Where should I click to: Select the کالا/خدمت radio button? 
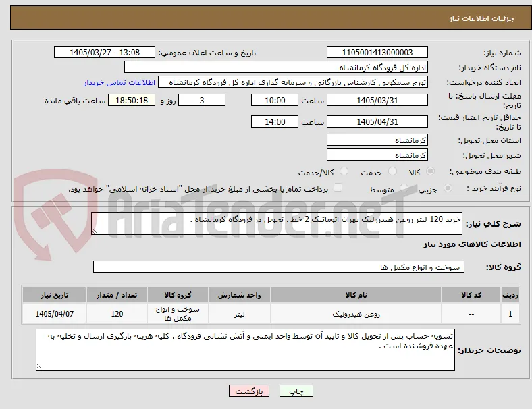[x=344, y=171]
